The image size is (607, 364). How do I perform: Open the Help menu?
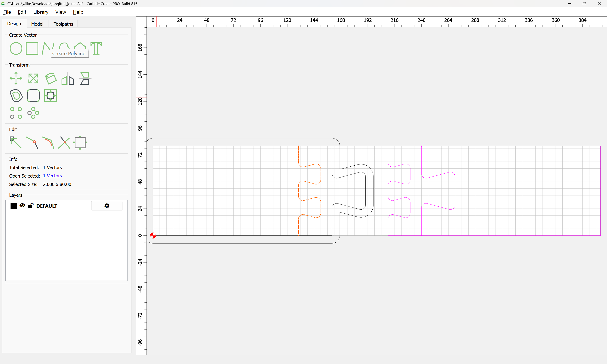click(x=78, y=12)
